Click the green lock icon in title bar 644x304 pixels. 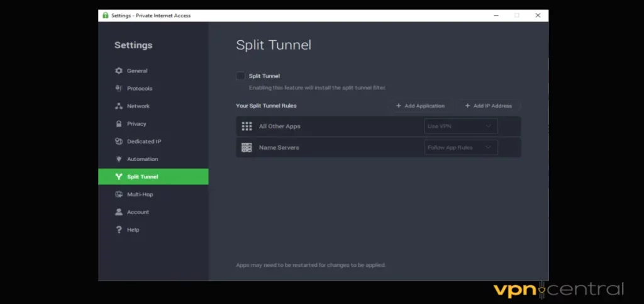(x=106, y=15)
